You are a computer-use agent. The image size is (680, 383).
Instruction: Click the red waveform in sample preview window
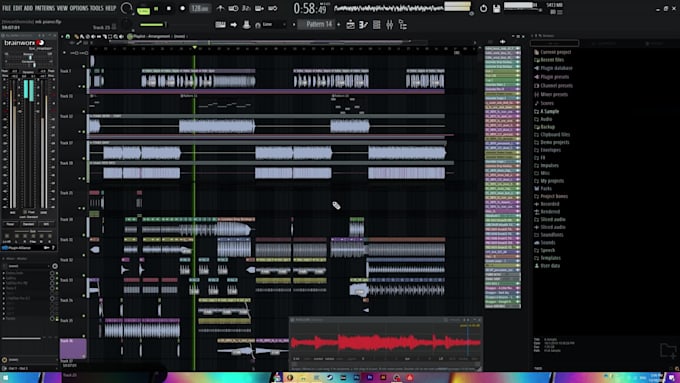click(x=385, y=342)
